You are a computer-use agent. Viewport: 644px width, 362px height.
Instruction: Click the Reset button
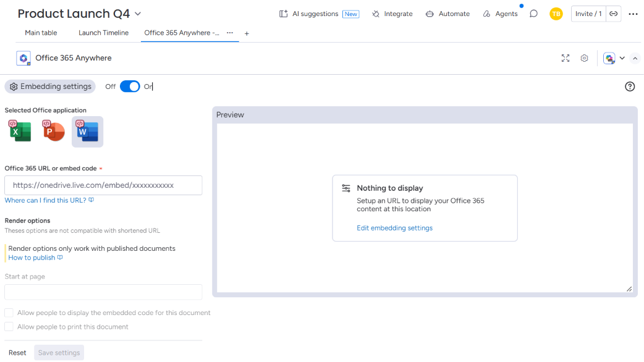click(x=17, y=353)
